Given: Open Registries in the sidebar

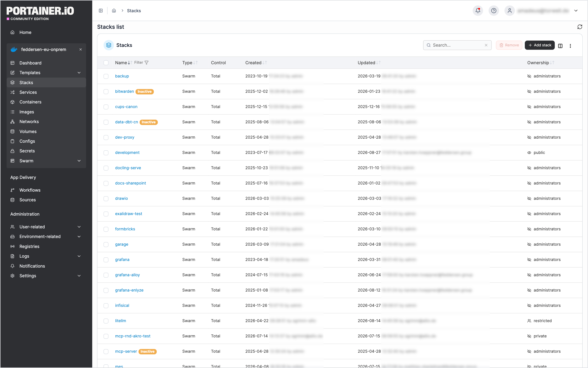Looking at the screenshot, I should point(46,246).
